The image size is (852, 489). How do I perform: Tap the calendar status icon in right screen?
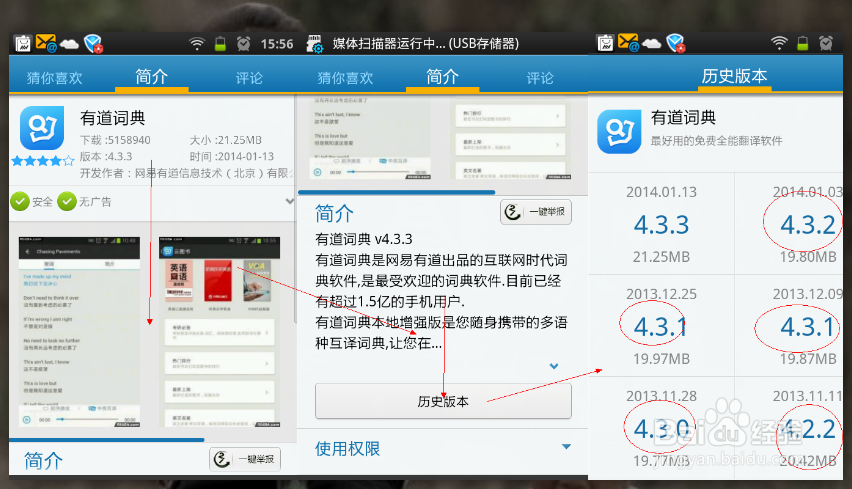click(x=605, y=43)
